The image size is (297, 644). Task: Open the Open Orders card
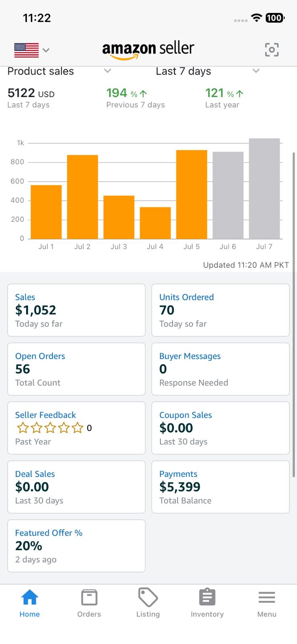(76, 369)
